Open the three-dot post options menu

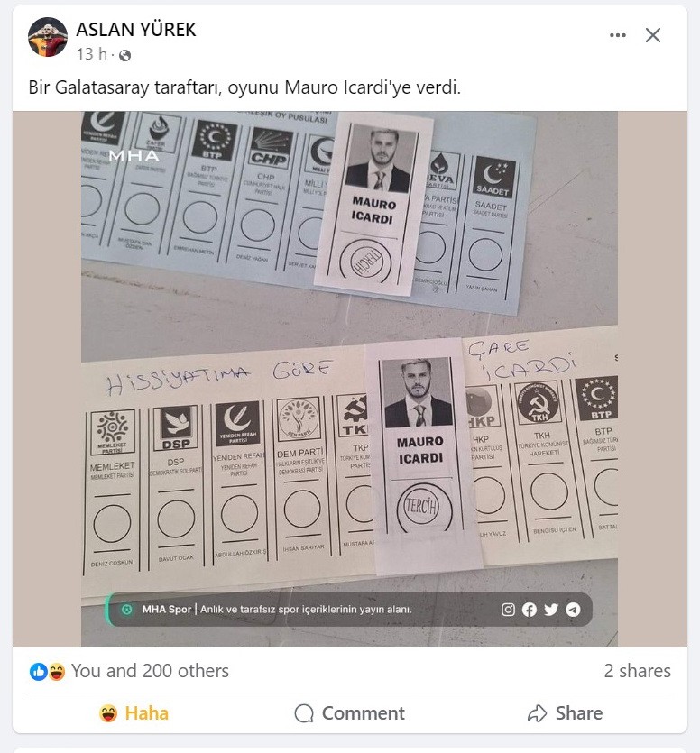(x=617, y=35)
